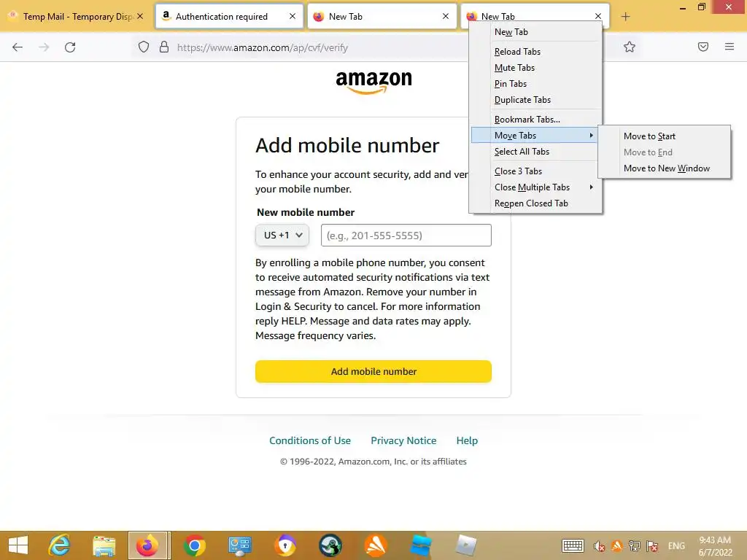Open the tracking protection shield icon
The width and height of the screenshot is (747, 560).
144,47
